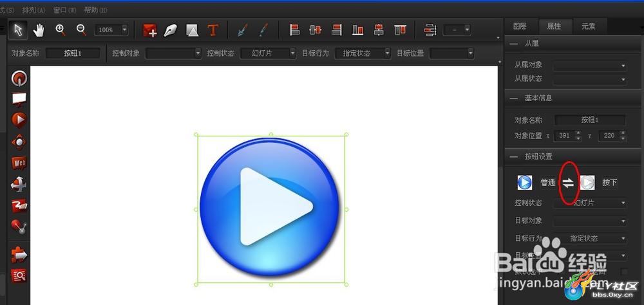Click the Y position field showing 220
Image resolution: width=644 pixels, height=305 pixels.
pyautogui.click(x=609, y=136)
